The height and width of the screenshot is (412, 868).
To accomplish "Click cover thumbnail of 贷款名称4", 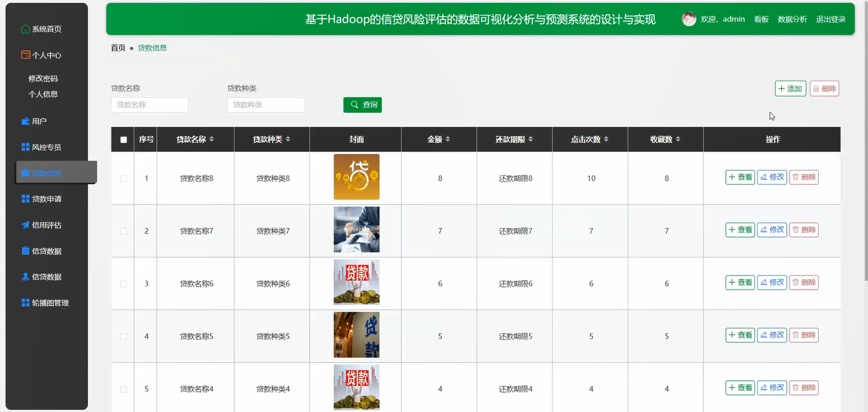I will coord(357,387).
